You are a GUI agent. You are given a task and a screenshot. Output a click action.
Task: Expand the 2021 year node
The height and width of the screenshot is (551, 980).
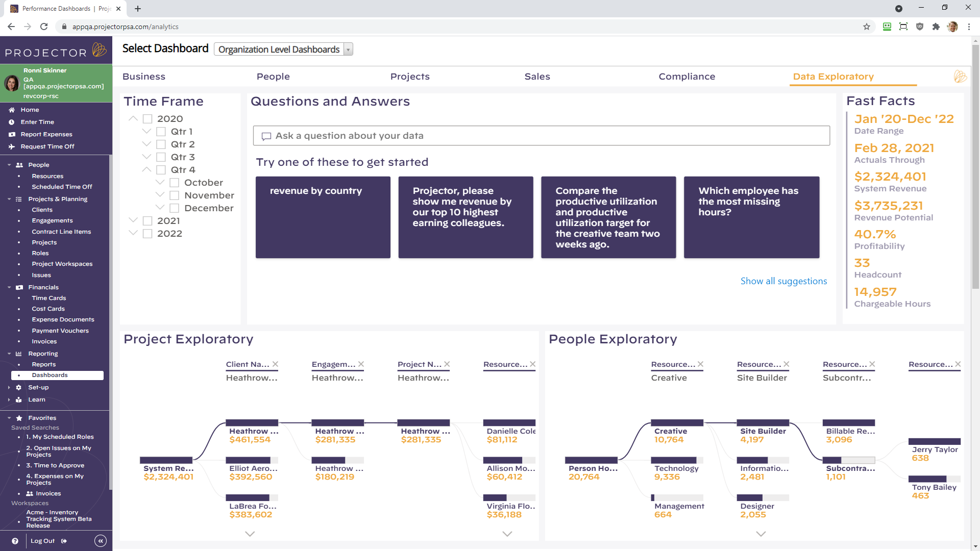coord(133,220)
